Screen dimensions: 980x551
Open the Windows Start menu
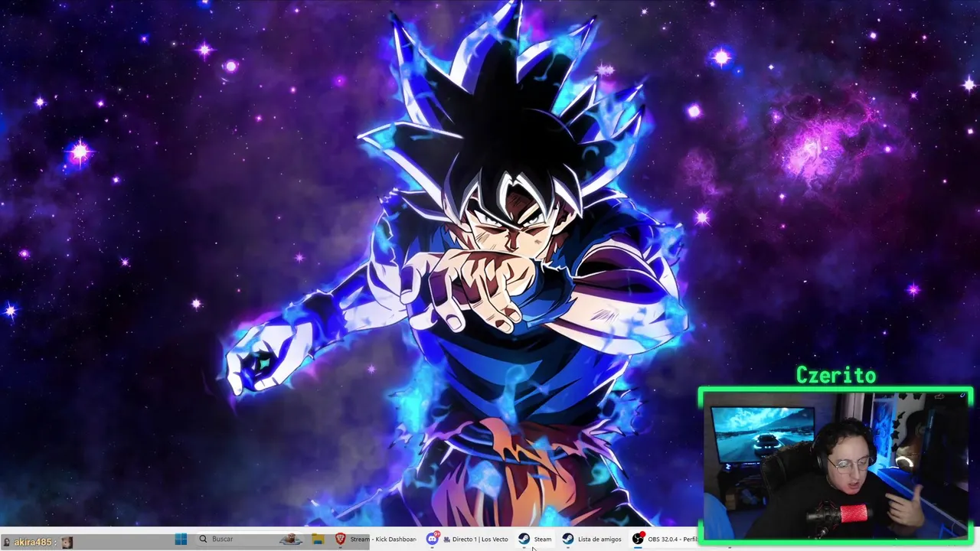(x=181, y=540)
